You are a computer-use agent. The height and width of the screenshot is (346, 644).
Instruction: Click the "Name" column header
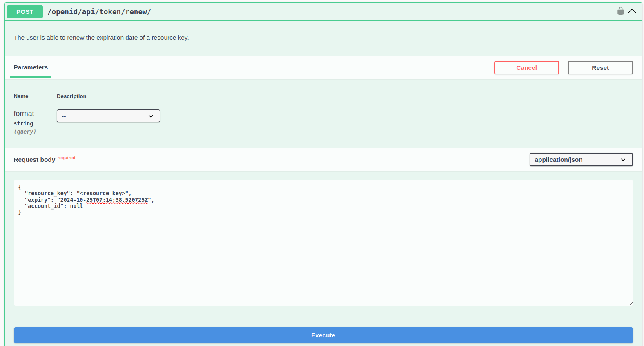click(21, 96)
